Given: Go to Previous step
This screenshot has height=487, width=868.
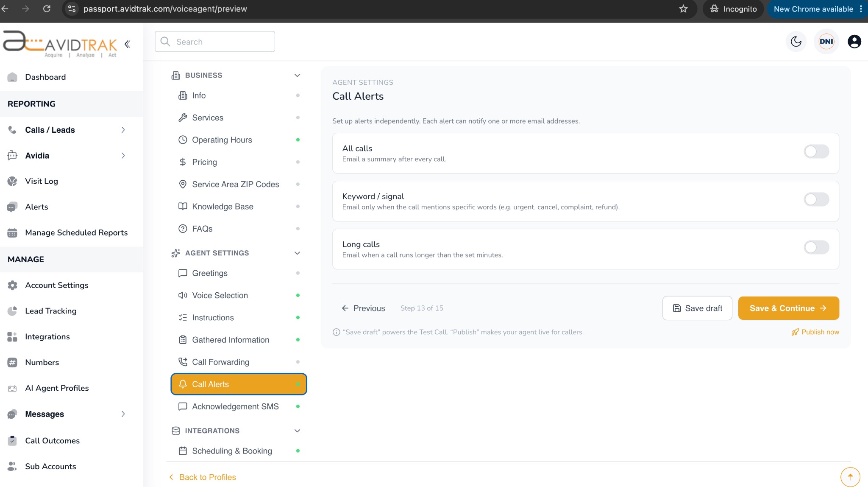Looking at the screenshot, I should click(x=363, y=308).
